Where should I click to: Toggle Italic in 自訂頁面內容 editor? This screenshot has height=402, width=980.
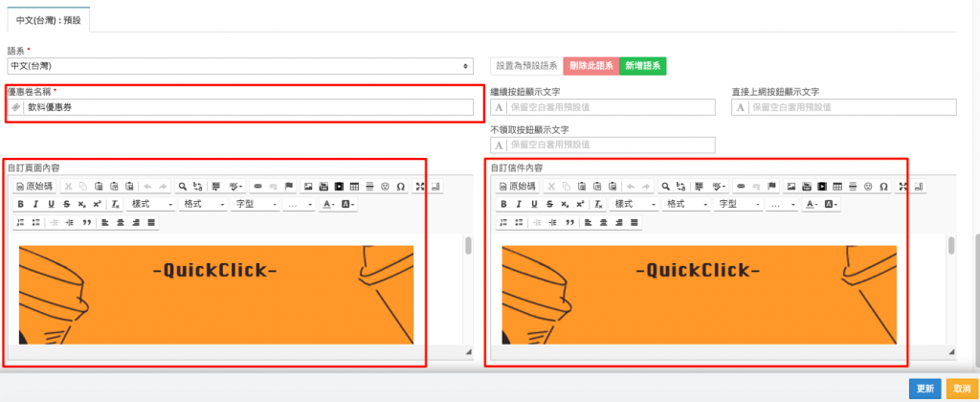(x=35, y=204)
